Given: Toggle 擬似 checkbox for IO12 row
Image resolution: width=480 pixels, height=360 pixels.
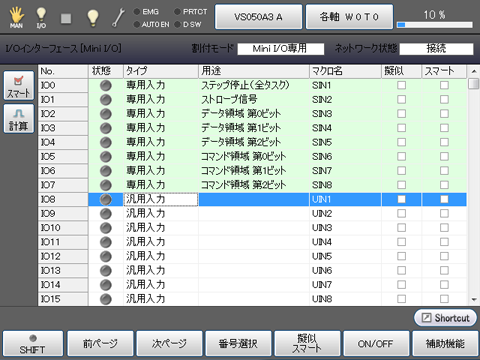Looking at the screenshot, I should 402,256.
